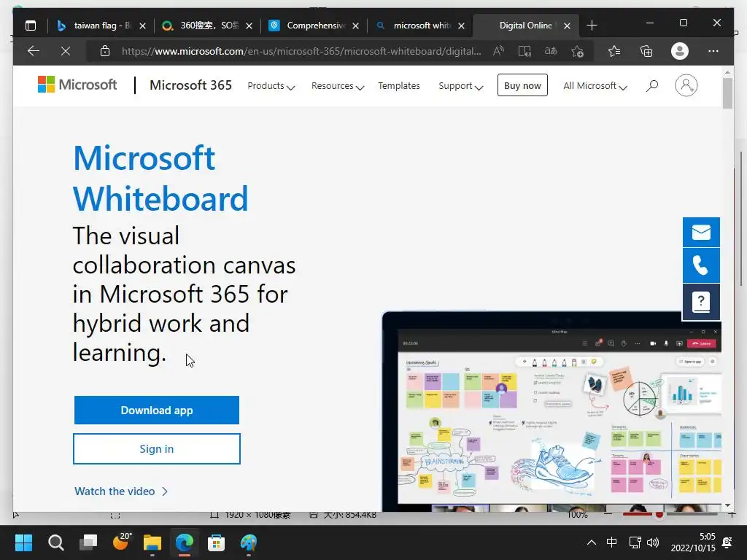The height and width of the screenshot is (560, 747).
Task: Open the Collections icon
Action: (x=646, y=51)
